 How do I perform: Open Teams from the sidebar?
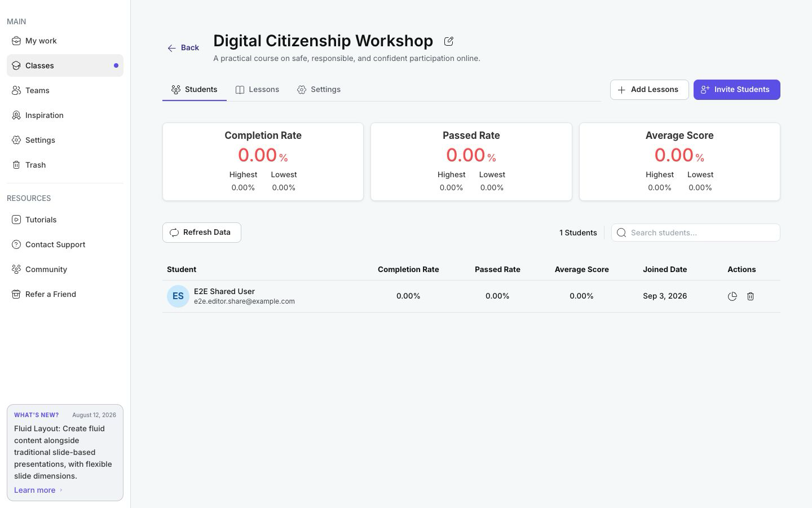pos(65,90)
